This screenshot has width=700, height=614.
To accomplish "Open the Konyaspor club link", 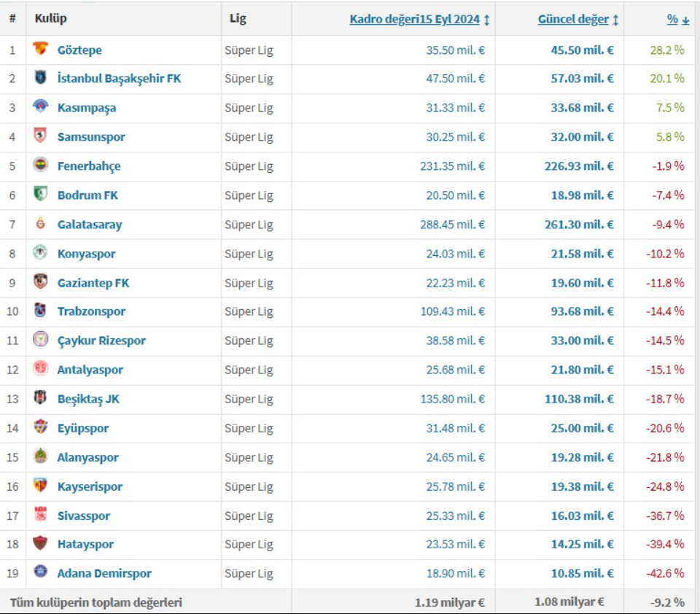I will (87, 254).
